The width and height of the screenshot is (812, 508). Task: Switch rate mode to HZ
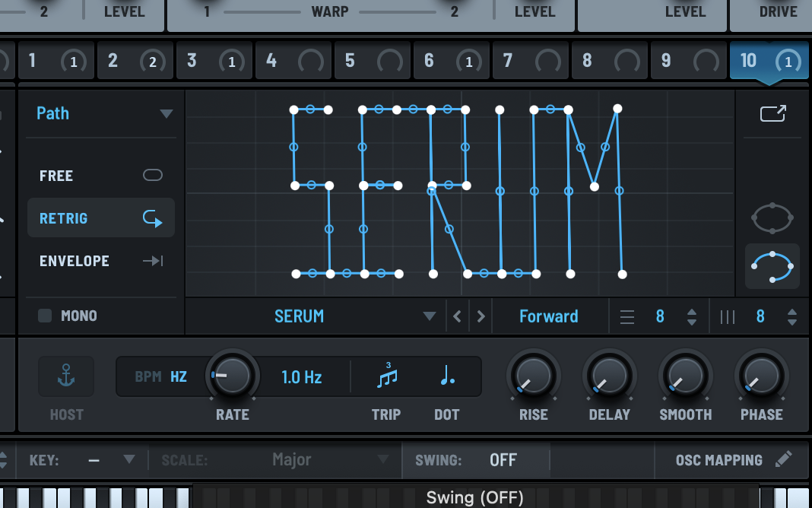[x=179, y=376]
